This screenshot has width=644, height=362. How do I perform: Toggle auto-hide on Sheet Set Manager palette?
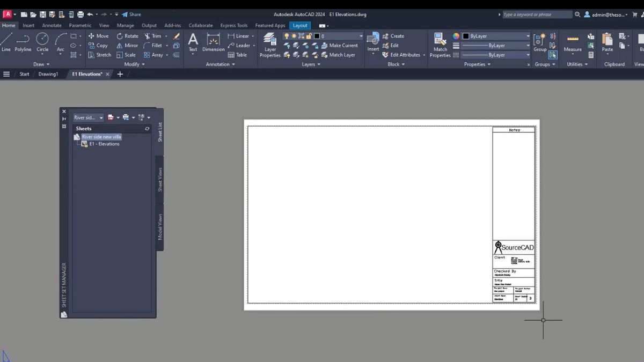click(64, 119)
